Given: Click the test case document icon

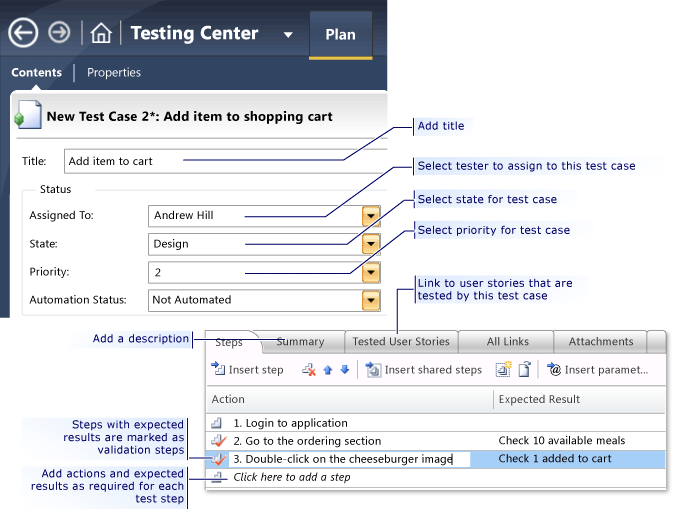Looking at the screenshot, I should (x=28, y=115).
